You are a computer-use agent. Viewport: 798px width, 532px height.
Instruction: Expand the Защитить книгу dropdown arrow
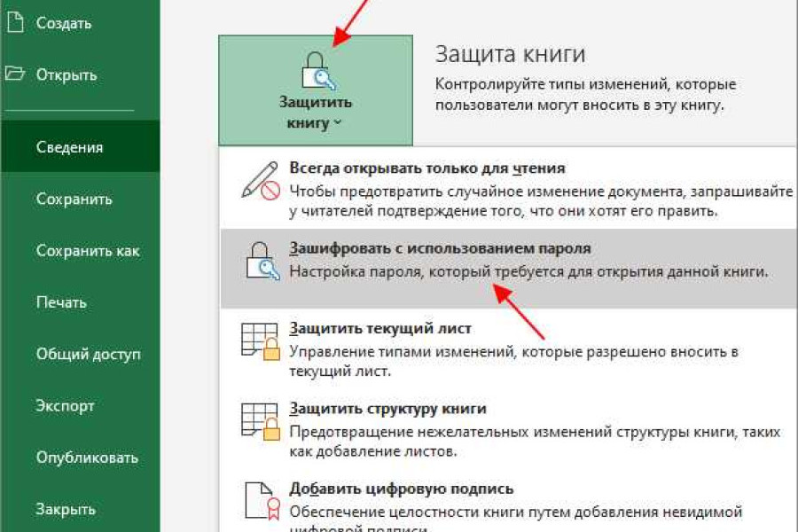(x=338, y=124)
